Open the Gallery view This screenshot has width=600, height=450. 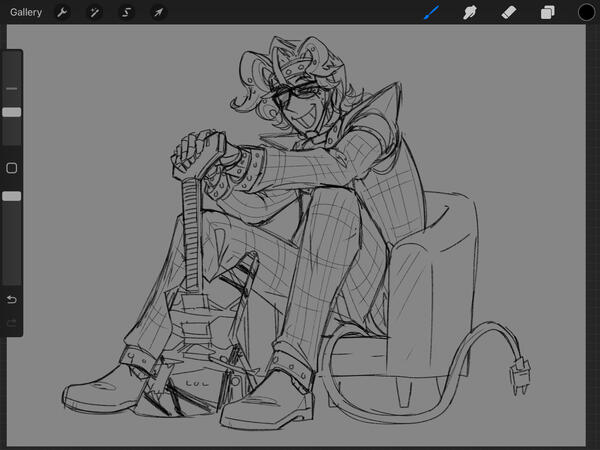click(x=26, y=12)
